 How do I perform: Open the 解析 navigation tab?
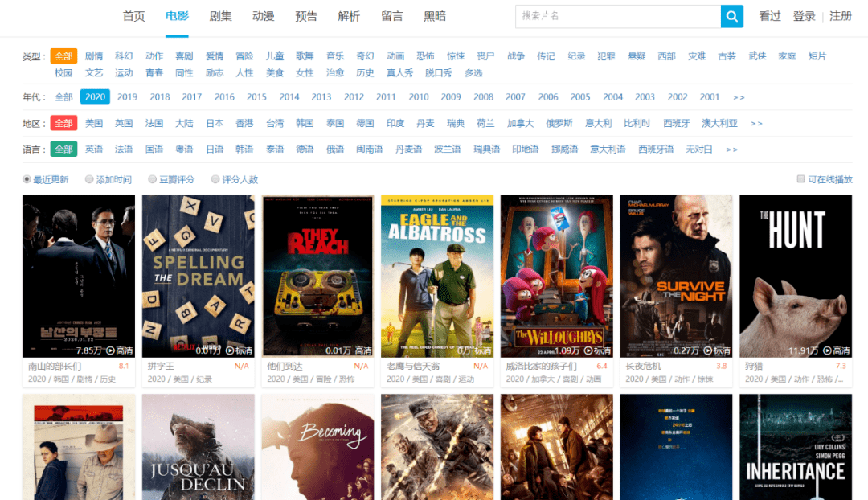click(350, 17)
